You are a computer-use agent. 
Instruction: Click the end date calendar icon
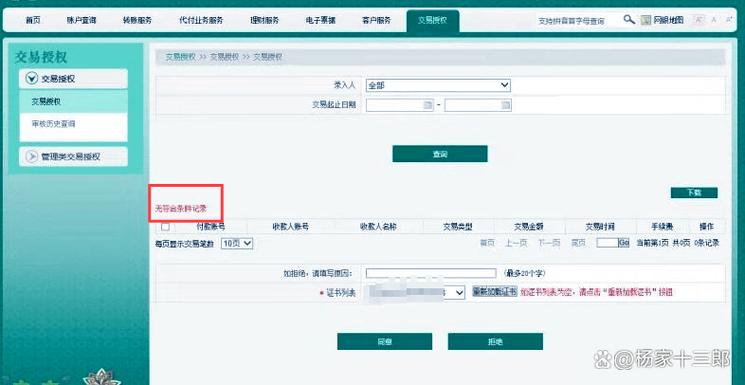click(506, 105)
